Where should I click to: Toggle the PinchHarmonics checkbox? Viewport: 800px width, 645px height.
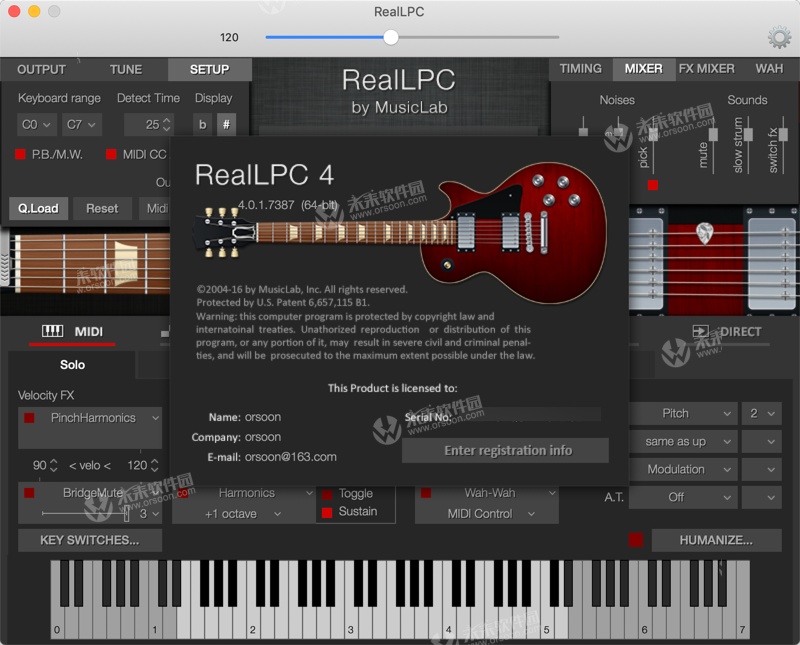[x=29, y=418]
